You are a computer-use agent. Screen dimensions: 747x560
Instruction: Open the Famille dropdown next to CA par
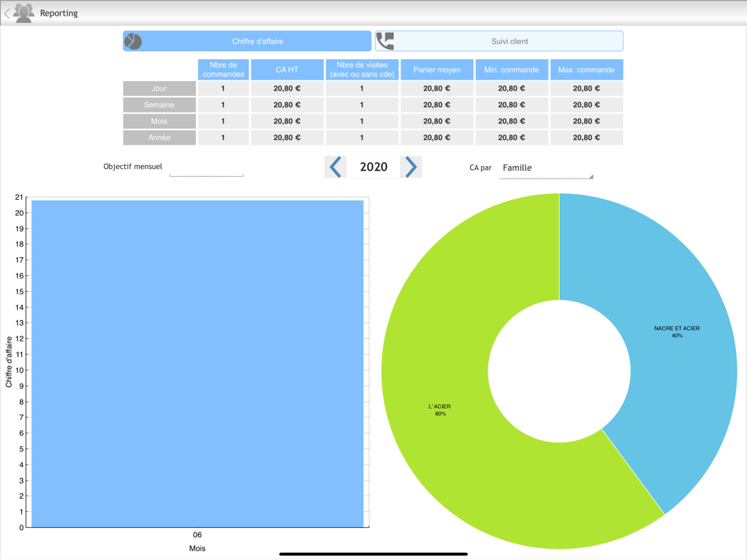tap(545, 168)
